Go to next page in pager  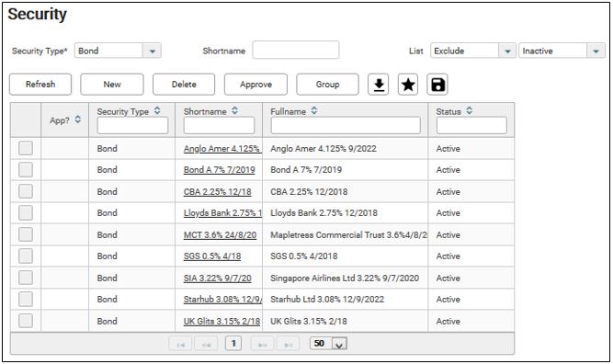tap(262, 344)
